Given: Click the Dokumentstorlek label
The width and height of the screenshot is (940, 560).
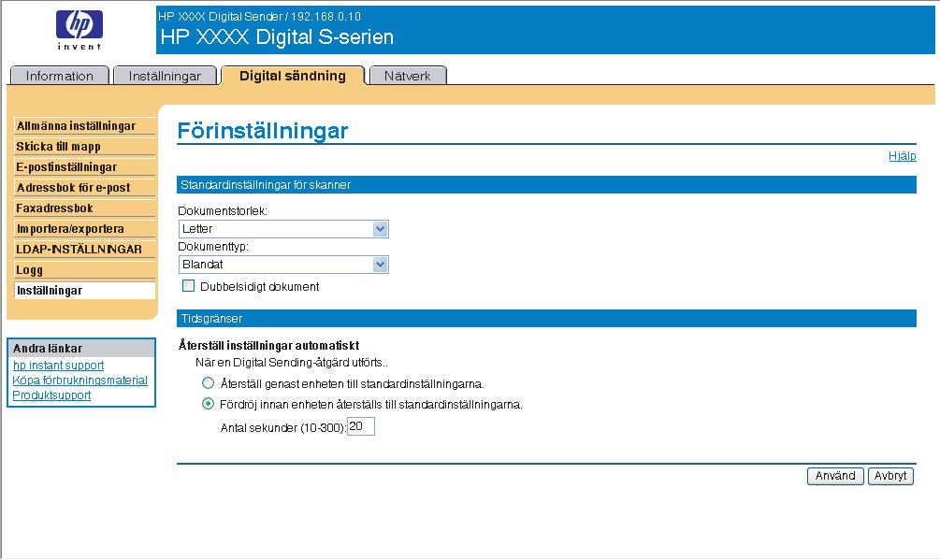Looking at the screenshot, I should pyautogui.click(x=223, y=211).
